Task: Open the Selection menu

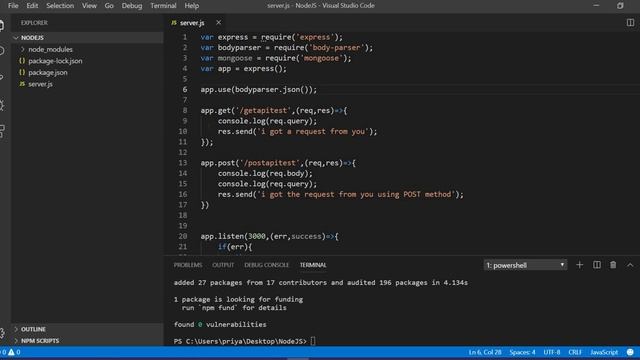Action: (60, 6)
